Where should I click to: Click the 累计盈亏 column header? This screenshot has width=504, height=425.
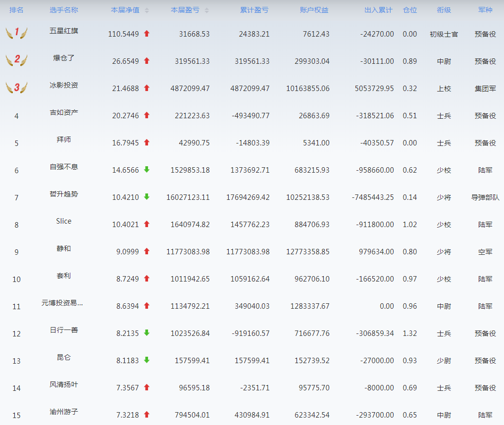click(254, 10)
